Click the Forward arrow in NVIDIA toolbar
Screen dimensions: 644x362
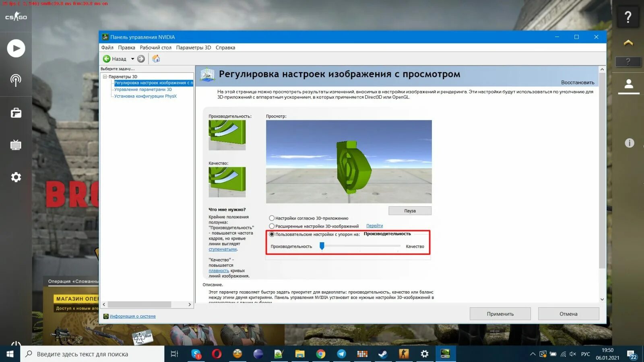pyautogui.click(x=141, y=59)
